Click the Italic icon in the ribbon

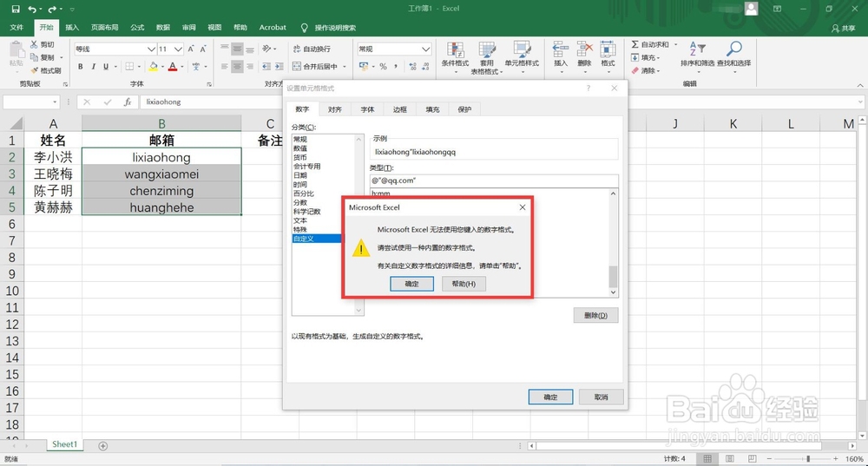[93, 67]
